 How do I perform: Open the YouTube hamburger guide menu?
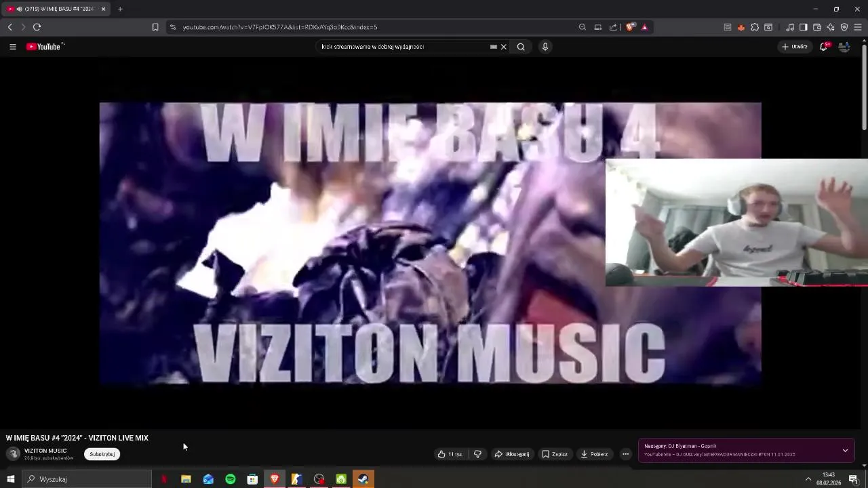point(12,47)
